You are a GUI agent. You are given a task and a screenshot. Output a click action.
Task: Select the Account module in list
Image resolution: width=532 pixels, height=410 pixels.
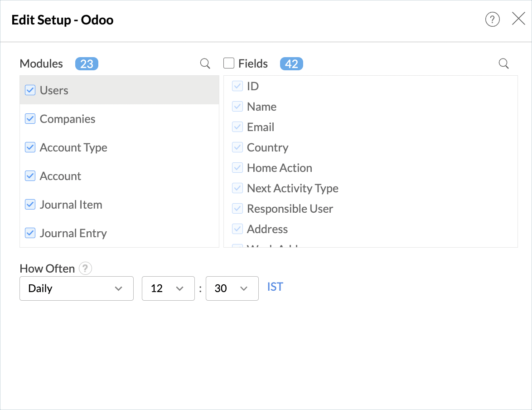[x=60, y=176]
